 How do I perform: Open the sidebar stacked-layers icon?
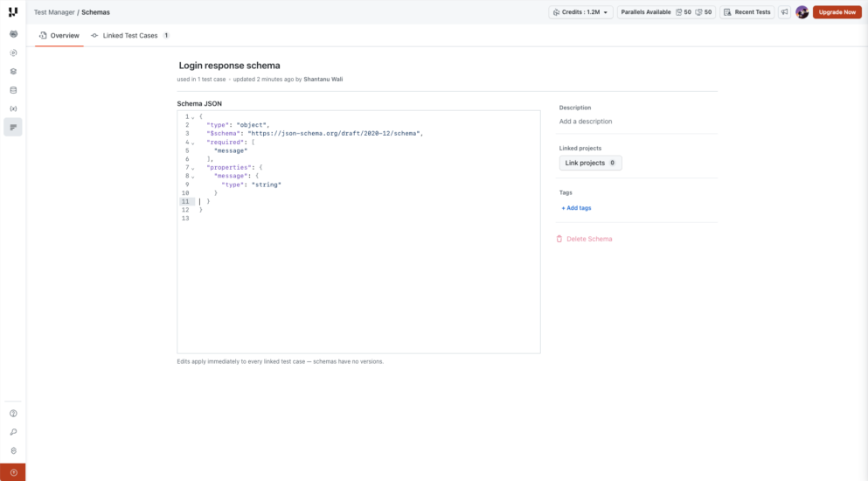click(13, 72)
